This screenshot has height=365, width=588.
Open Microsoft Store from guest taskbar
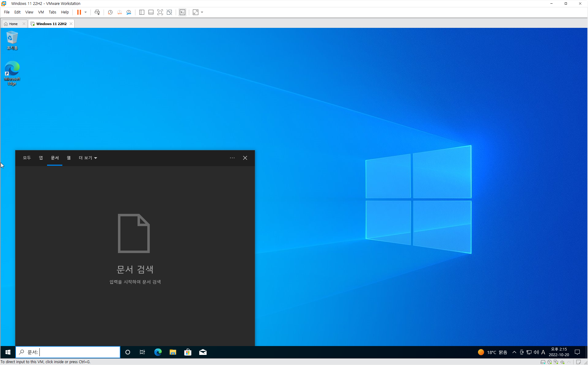[x=188, y=352]
